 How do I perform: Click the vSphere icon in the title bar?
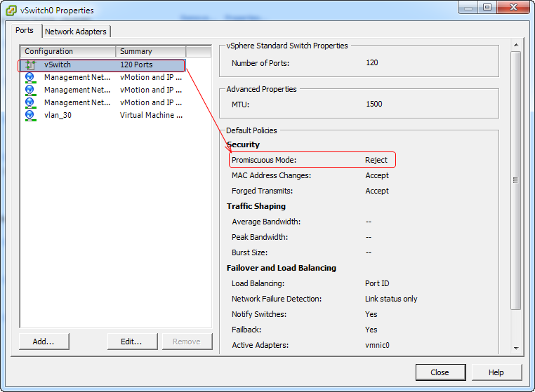coord(11,11)
